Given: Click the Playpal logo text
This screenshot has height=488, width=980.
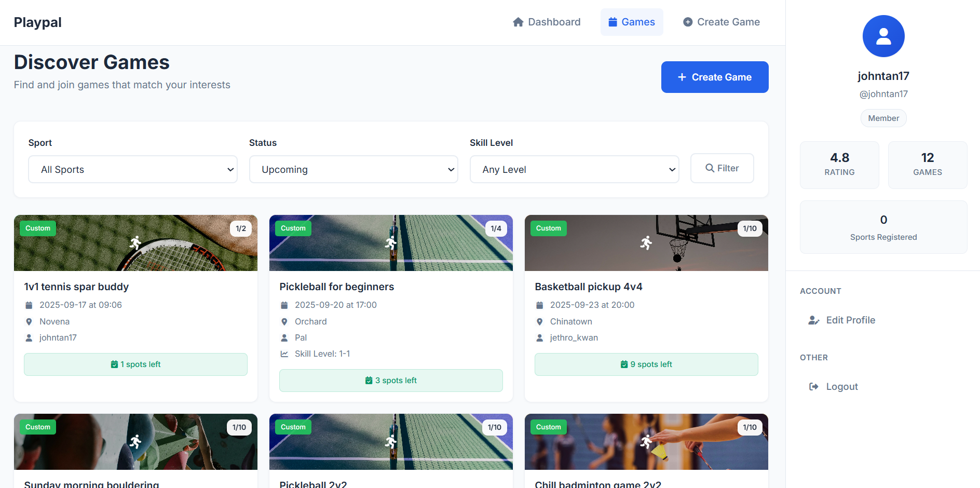Looking at the screenshot, I should click(x=37, y=22).
